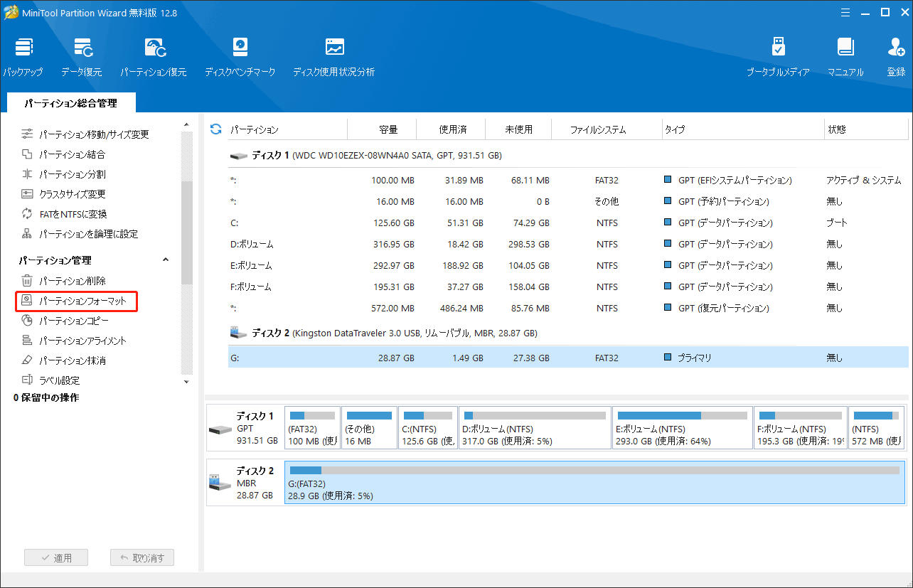Open the マニュアル icon

(845, 58)
